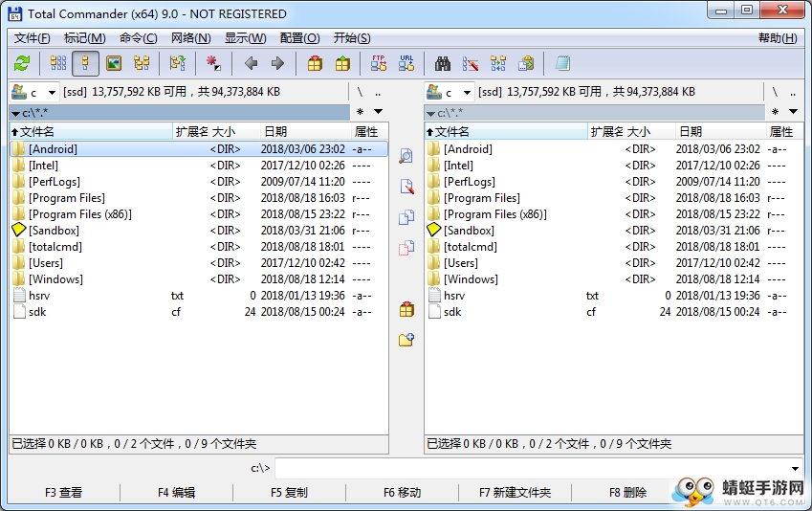Open the 文件(F) menu
The height and width of the screenshot is (511, 812).
click(33, 38)
